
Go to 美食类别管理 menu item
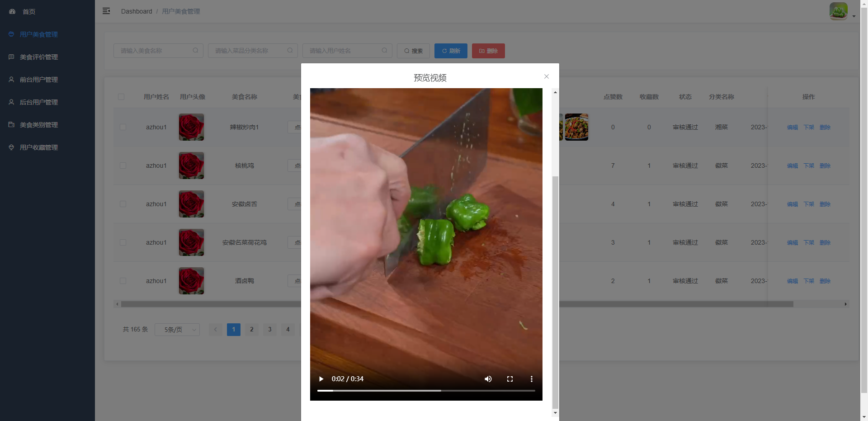pyautogui.click(x=38, y=125)
